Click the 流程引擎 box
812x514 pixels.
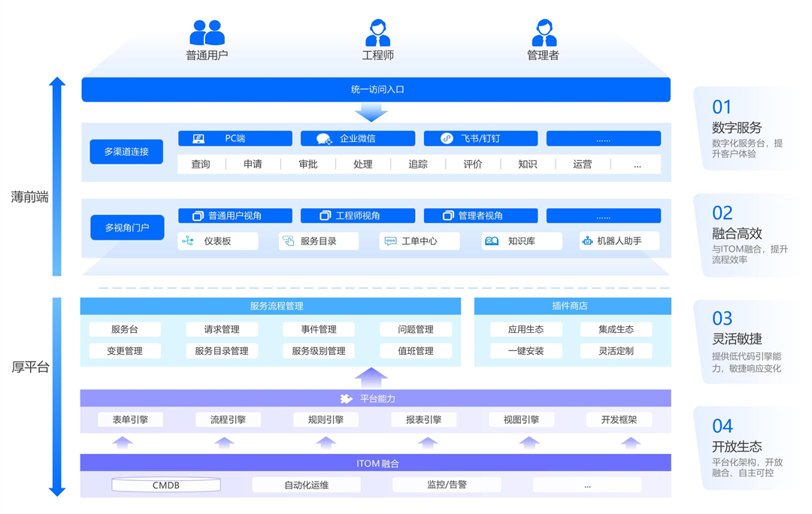coord(228,420)
